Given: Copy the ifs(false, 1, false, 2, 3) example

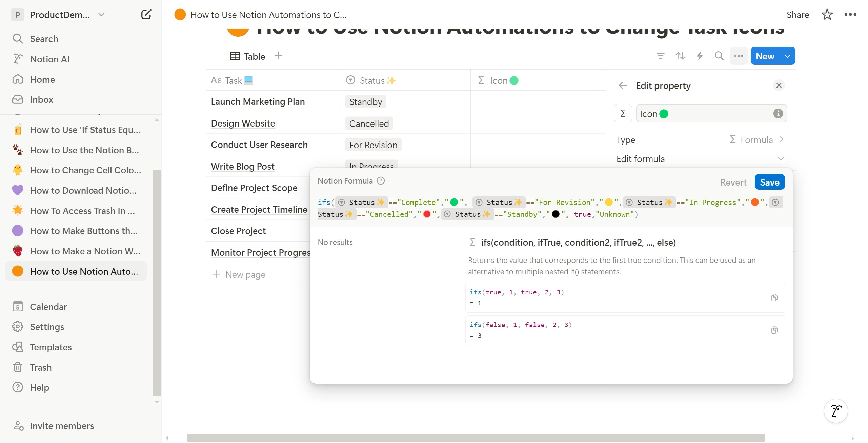Looking at the screenshot, I should (774, 330).
